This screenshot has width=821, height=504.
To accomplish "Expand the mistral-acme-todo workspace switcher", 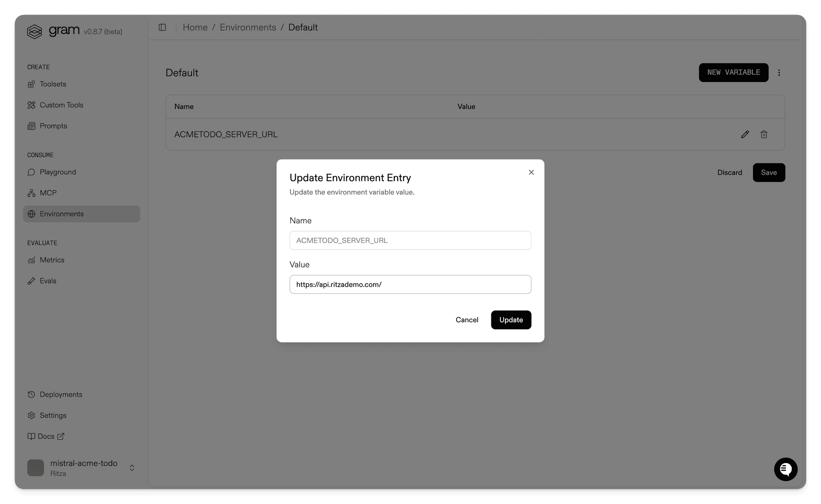I will click(131, 467).
